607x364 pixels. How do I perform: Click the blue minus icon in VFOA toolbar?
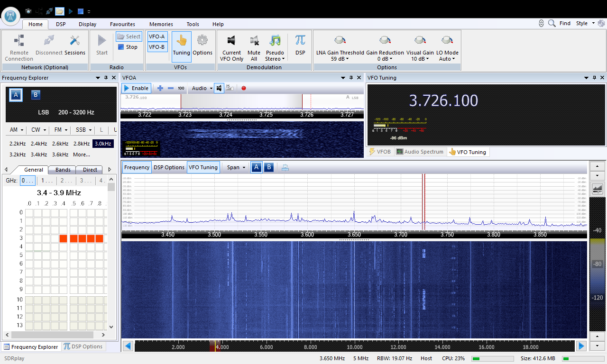click(171, 88)
